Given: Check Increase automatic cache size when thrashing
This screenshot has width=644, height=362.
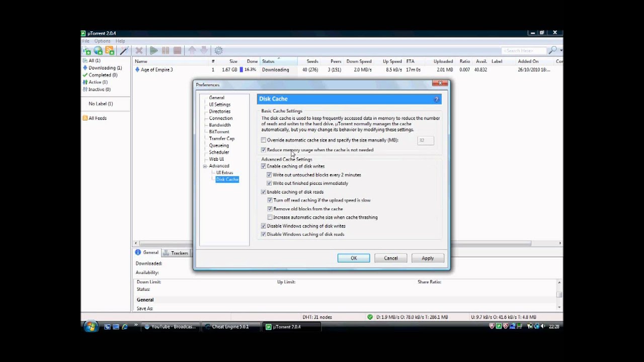Looking at the screenshot, I should 270,217.
